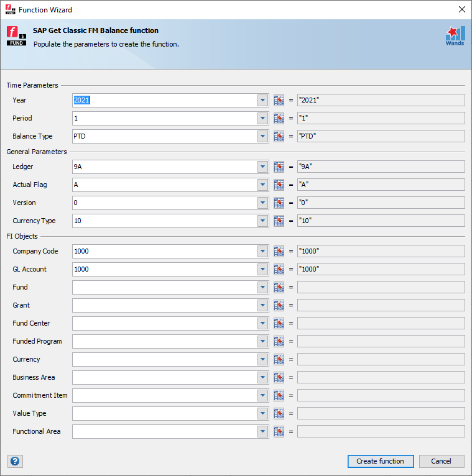The image size is (472, 476).
Task: Click cell picker icon for Year
Action: click(x=279, y=100)
